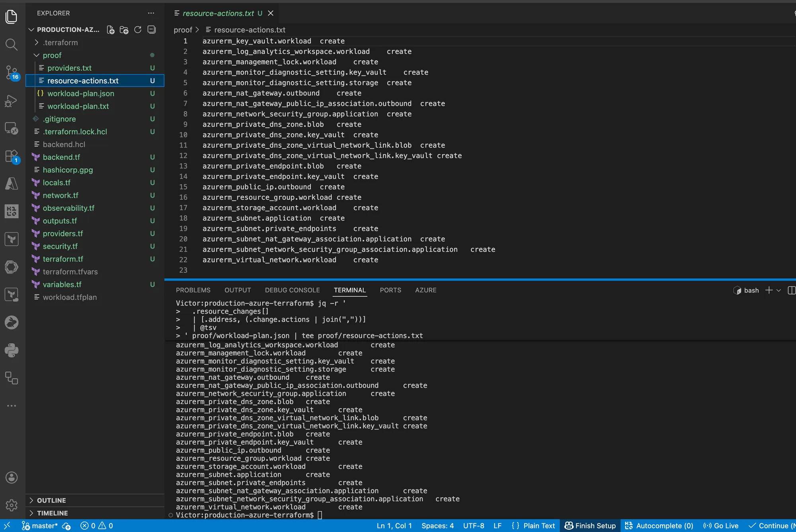Change end-of-line sequence via LF
Viewport: 796px width, 532px height.
click(497, 526)
